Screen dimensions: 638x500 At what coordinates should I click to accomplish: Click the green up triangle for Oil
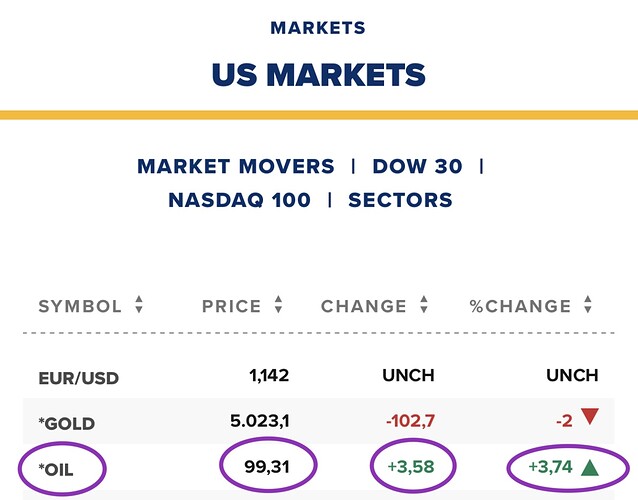click(589, 466)
